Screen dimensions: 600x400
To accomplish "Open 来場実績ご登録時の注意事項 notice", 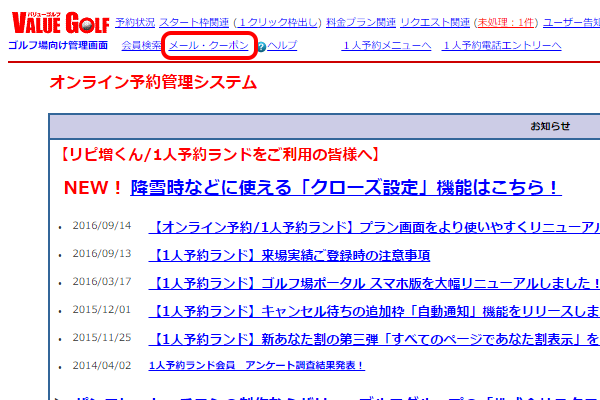I will click(289, 255).
